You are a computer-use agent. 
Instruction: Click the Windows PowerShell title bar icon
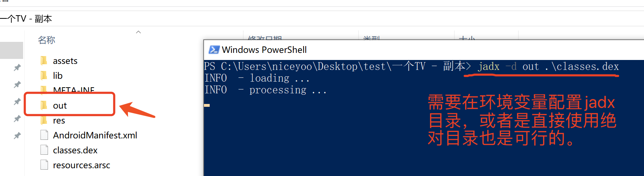[x=214, y=50]
